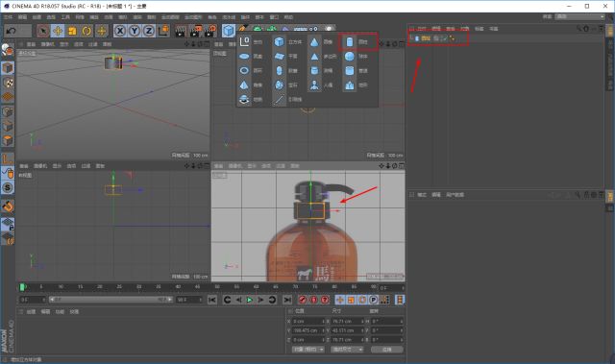Toggle the Z axis lock button
The width and height of the screenshot is (615, 364).
(149, 31)
